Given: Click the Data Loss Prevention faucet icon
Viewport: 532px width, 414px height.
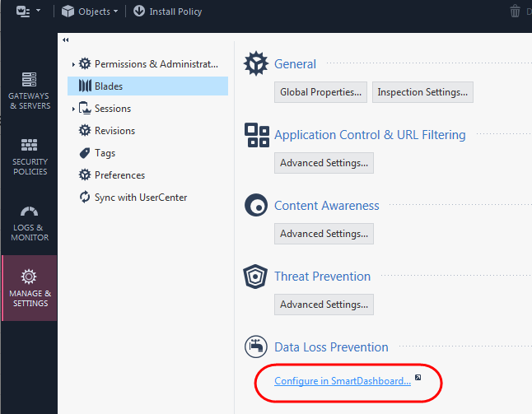Looking at the screenshot, I should coord(256,347).
